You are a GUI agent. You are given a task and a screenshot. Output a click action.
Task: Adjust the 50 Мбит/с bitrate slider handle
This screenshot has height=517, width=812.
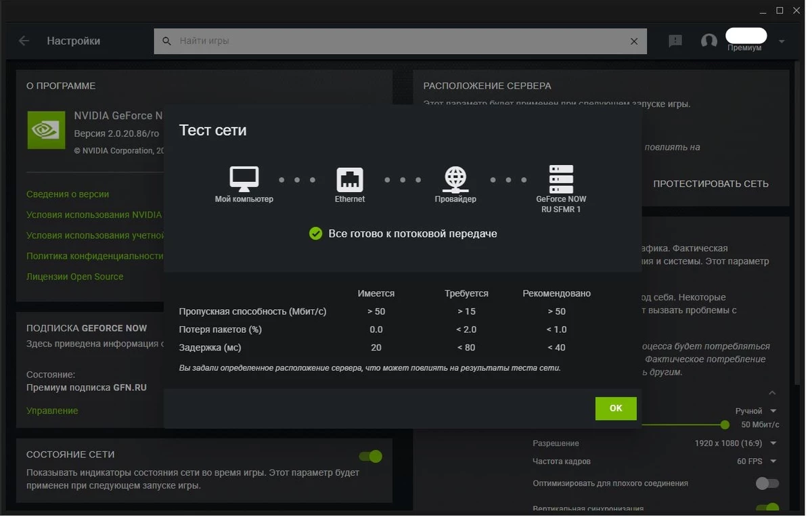(725, 425)
